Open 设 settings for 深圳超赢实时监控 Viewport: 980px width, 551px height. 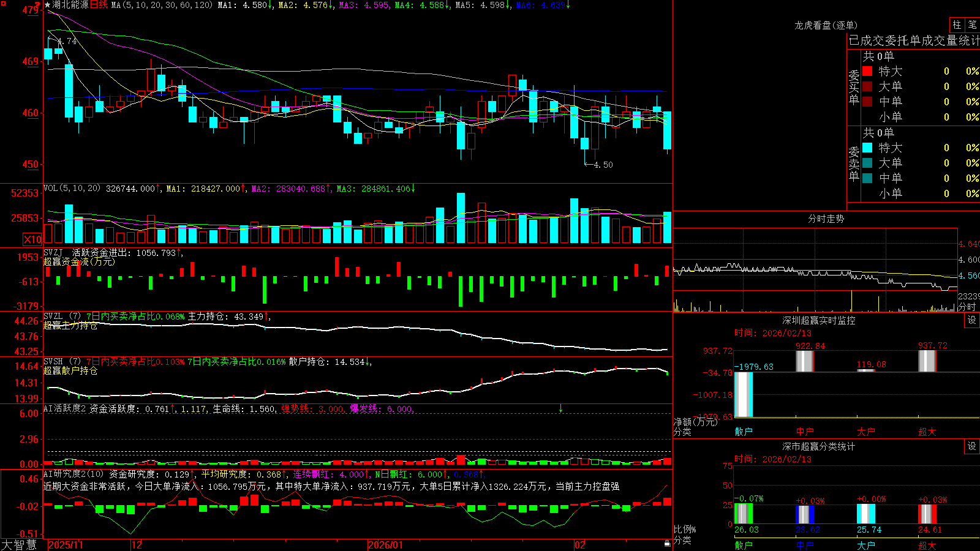(971, 320)
